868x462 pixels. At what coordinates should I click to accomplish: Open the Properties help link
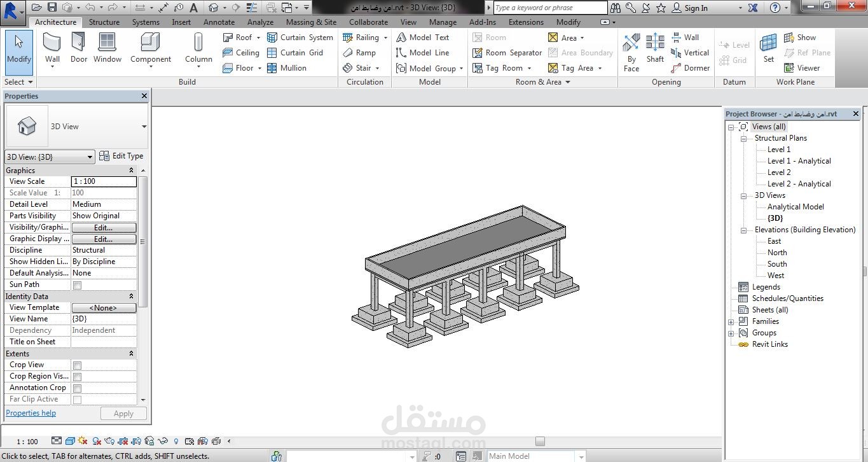(31, 413)
